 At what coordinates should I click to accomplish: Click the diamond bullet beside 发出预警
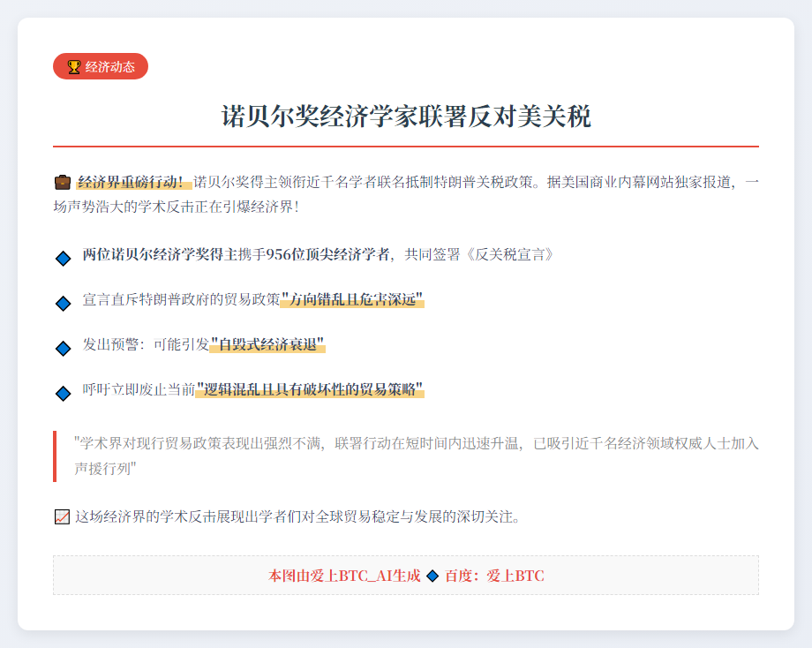coord(64,348)
